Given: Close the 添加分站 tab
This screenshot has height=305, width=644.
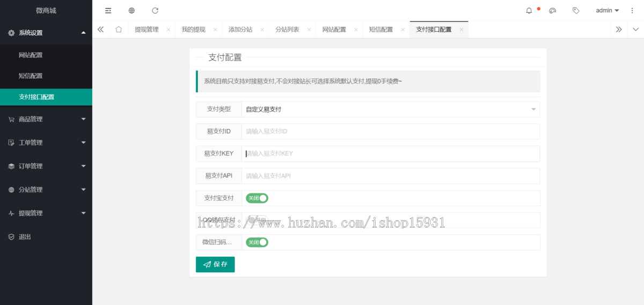Looking at the screenshot, I should 262,30.
